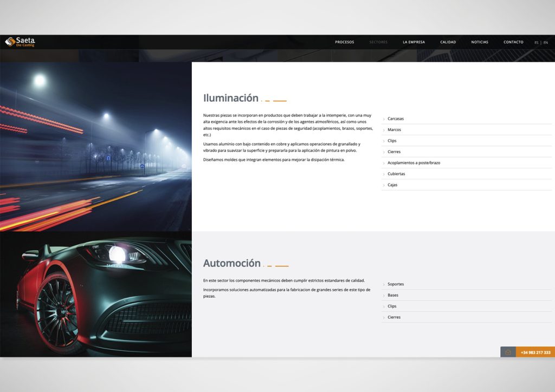Click the sports car headlight photo
Image resolution: width=555 pixels, height=392 pixels.
(96, 294)
